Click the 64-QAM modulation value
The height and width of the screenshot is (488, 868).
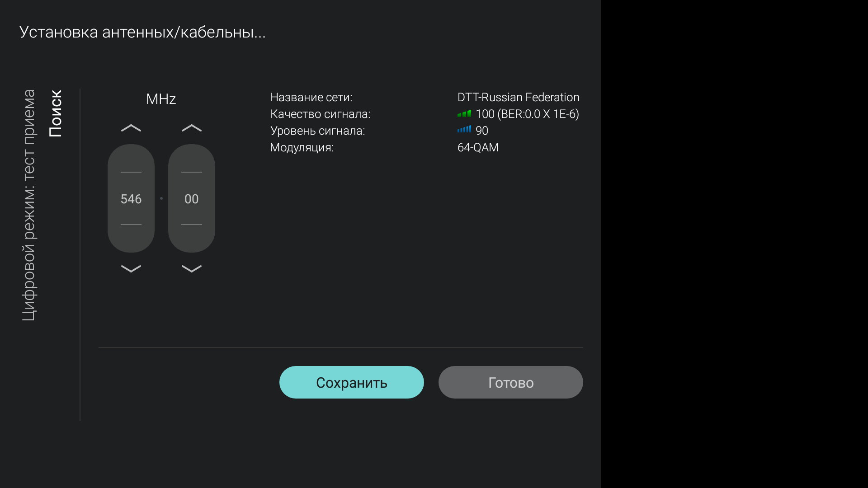click(478, 147)
